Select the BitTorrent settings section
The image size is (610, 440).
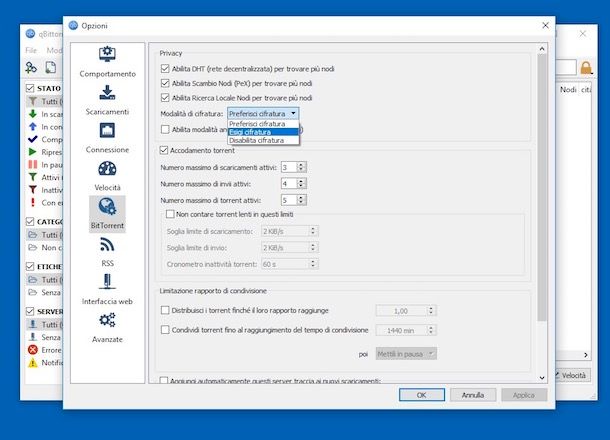107,214
